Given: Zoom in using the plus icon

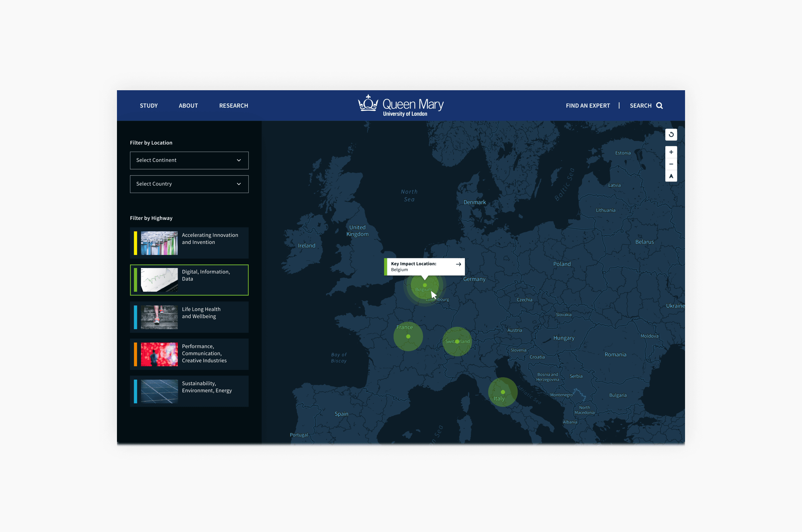Looking at the screenshot, I should point(671,152).
